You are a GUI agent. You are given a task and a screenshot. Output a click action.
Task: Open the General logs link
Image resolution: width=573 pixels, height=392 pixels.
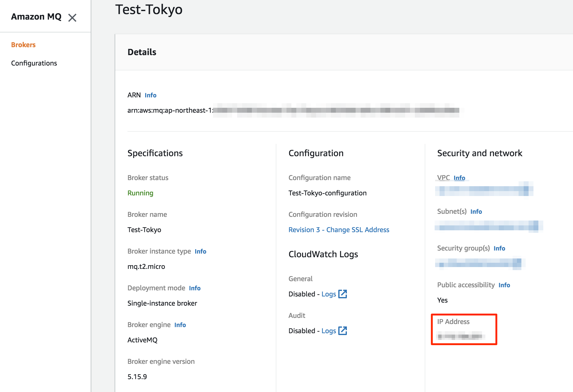328,294
